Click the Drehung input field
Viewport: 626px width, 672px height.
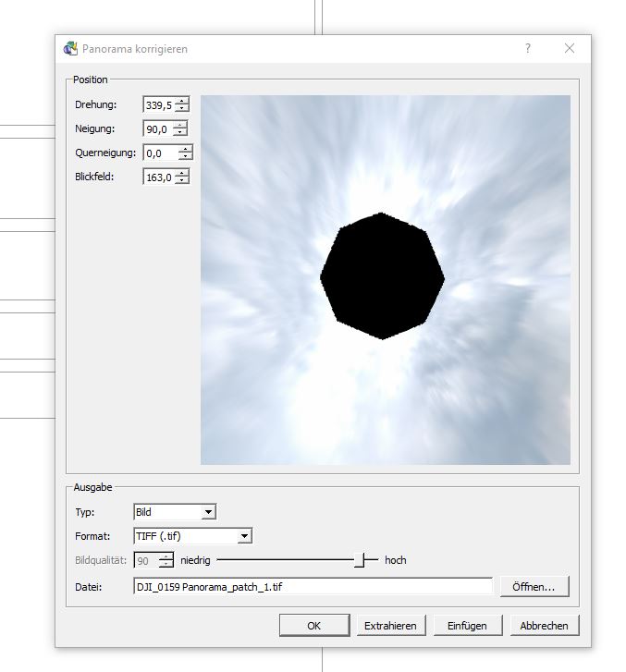[158, 105]
